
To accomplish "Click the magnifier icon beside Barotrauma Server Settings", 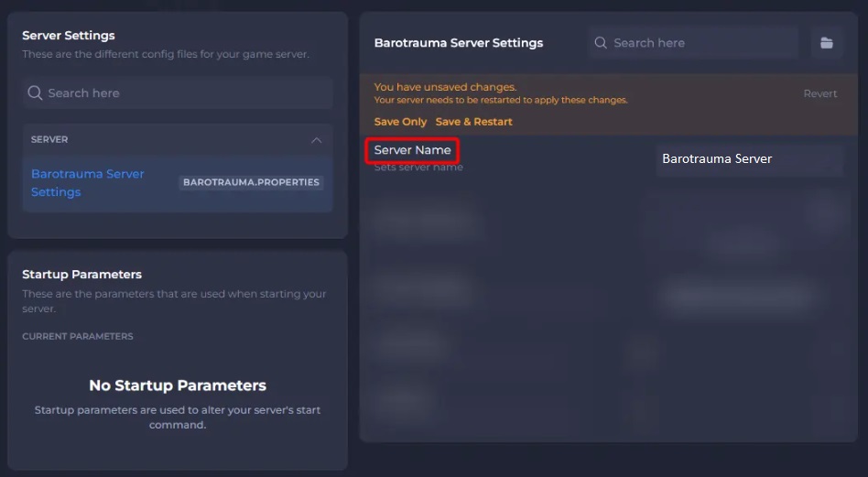I will [601, 43].
